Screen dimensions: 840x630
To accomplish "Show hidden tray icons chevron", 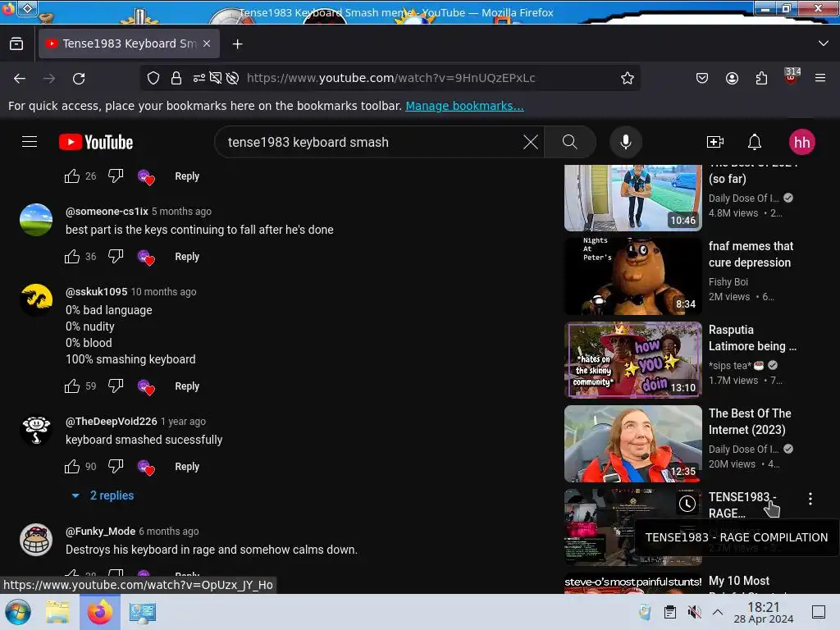I will coord(718,612).
